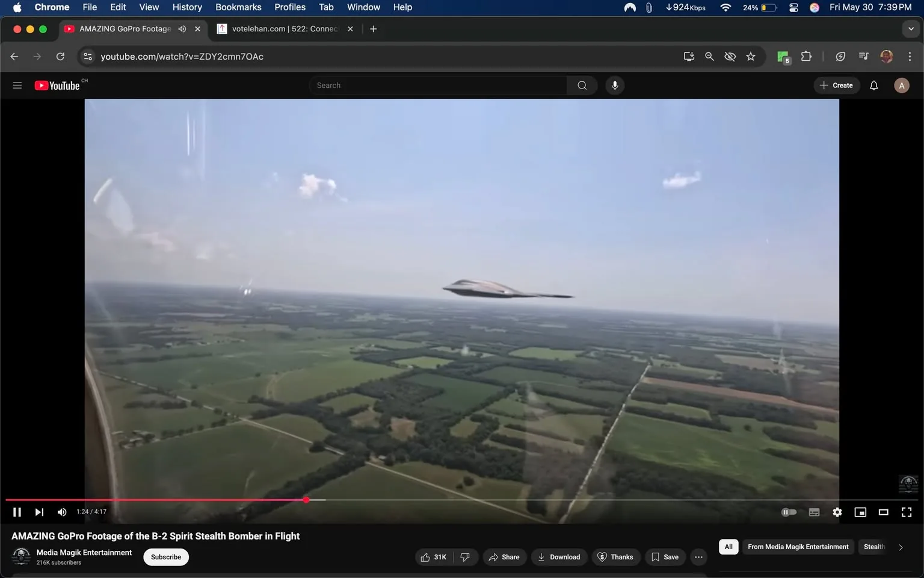Subscribe to Media Magik Entertainment
This screenshot has height=578, width=924.
(x=165, y=557)
